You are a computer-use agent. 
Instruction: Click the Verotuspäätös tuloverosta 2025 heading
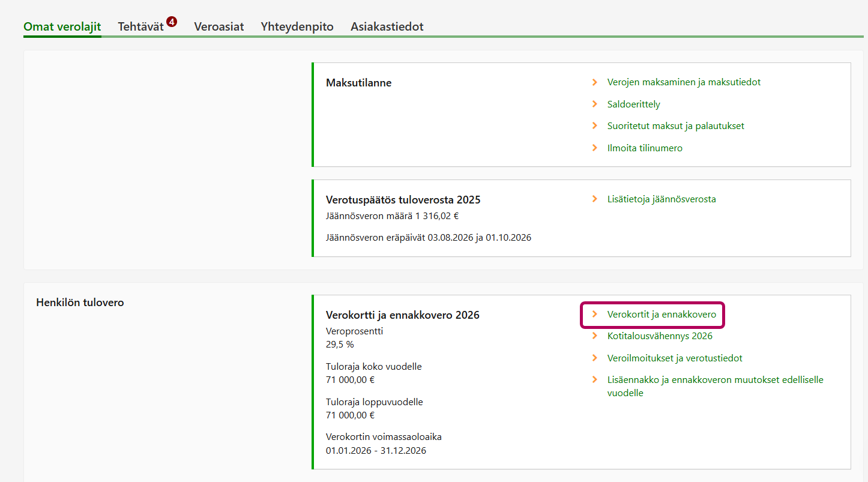coord(403,200)
